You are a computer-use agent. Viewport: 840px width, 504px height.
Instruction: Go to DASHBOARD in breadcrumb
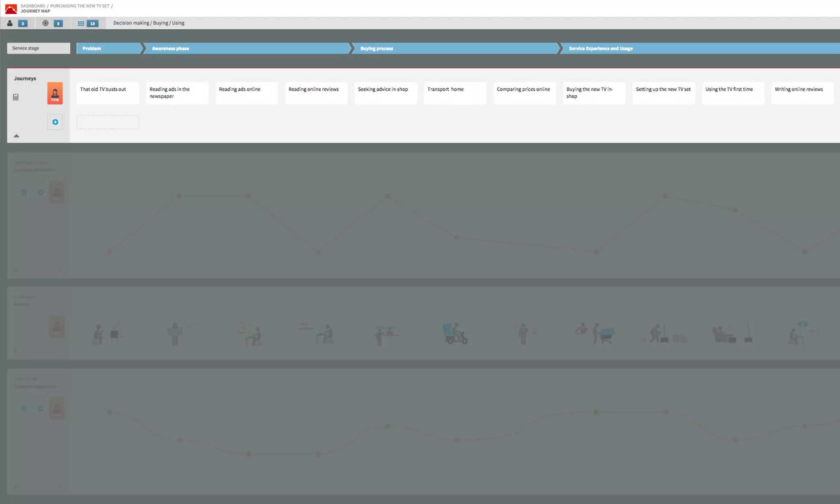point(33,6)
